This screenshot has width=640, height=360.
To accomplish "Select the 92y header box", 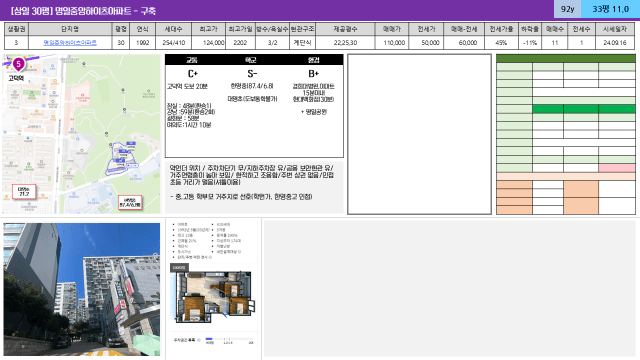I will pos(567,9).
